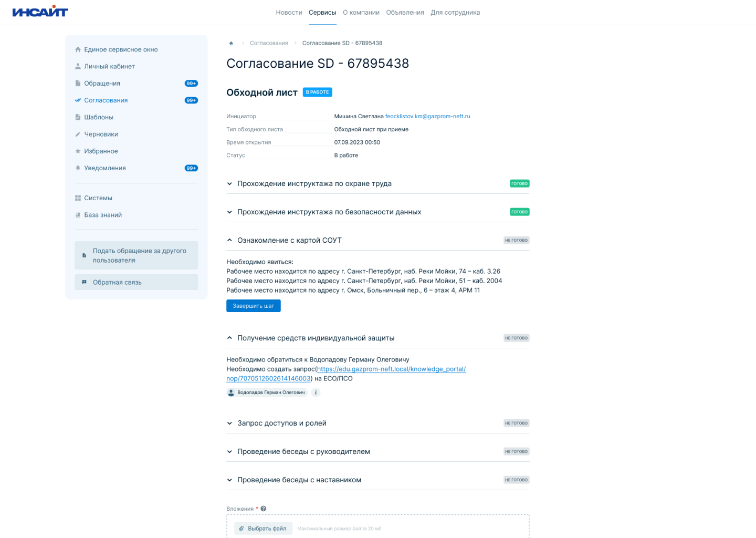Click info icon next to Водопадов Герман
The image size is (756, 538).
pos(316,392)
